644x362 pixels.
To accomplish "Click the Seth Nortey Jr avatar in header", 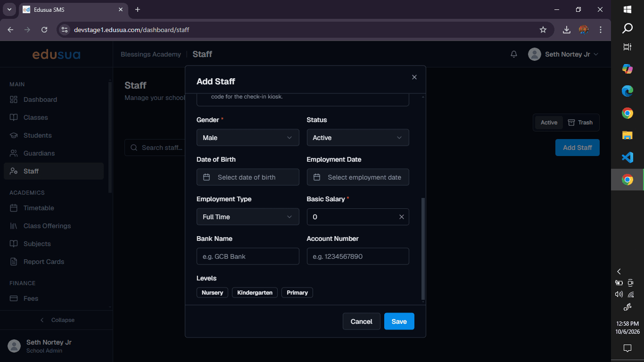I will tap(534, 54).
